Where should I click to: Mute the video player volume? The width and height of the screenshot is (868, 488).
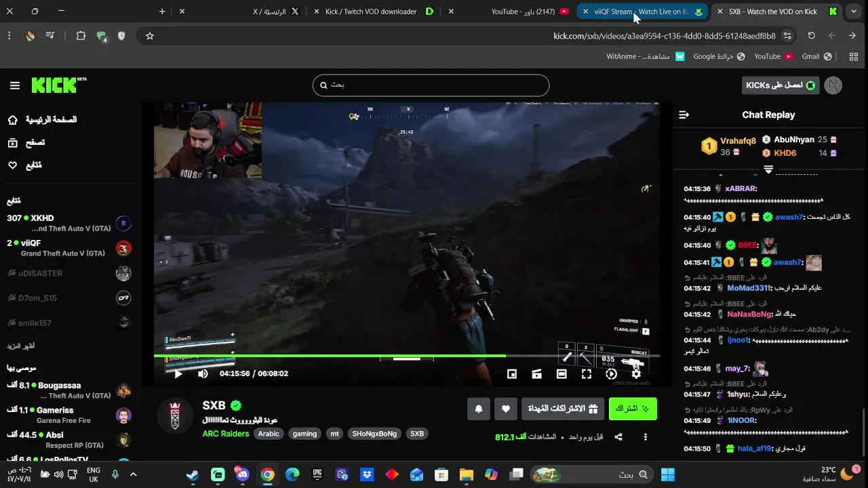tap(203, 373)
